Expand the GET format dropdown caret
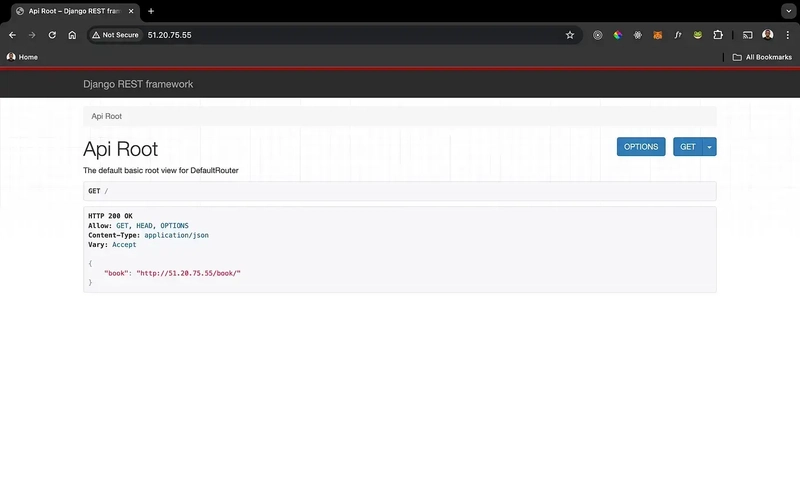This screenshot has height=500, width=800. [x=710, y=147]
